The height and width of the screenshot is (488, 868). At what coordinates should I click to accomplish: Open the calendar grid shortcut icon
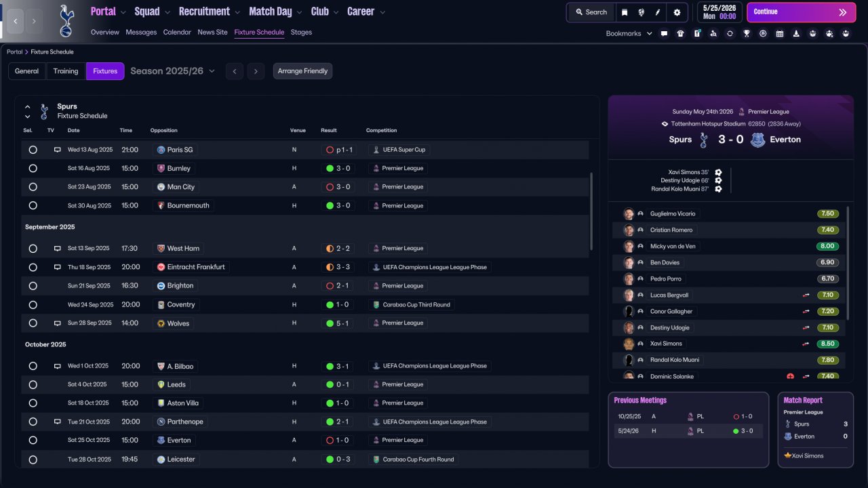click(780, 33)
